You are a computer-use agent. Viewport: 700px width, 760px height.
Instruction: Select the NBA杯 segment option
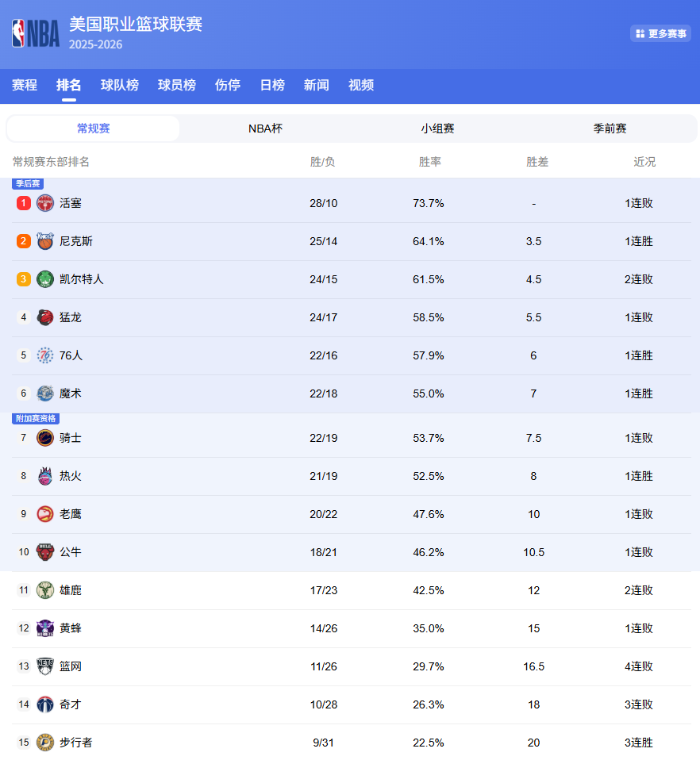coord(265,129)
